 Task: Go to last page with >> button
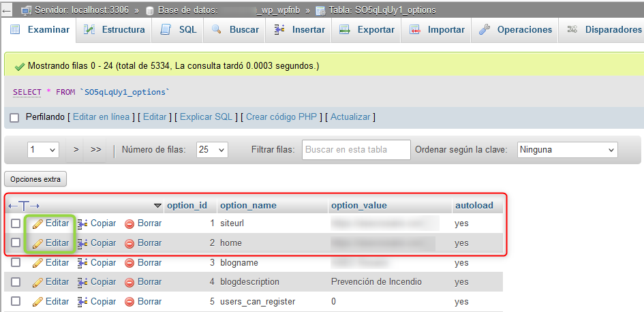pyautogui.click(x=95, y=150)
